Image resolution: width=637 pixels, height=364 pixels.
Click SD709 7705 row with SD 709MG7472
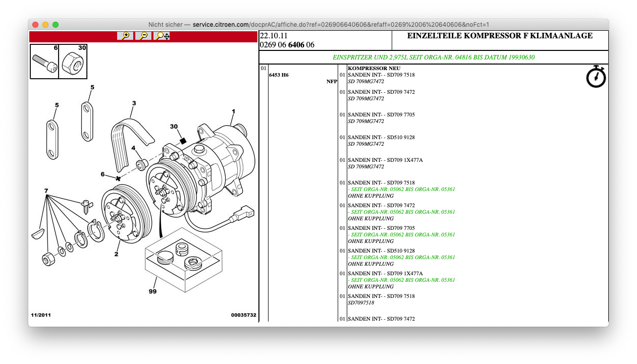click(x=381, y=115)
